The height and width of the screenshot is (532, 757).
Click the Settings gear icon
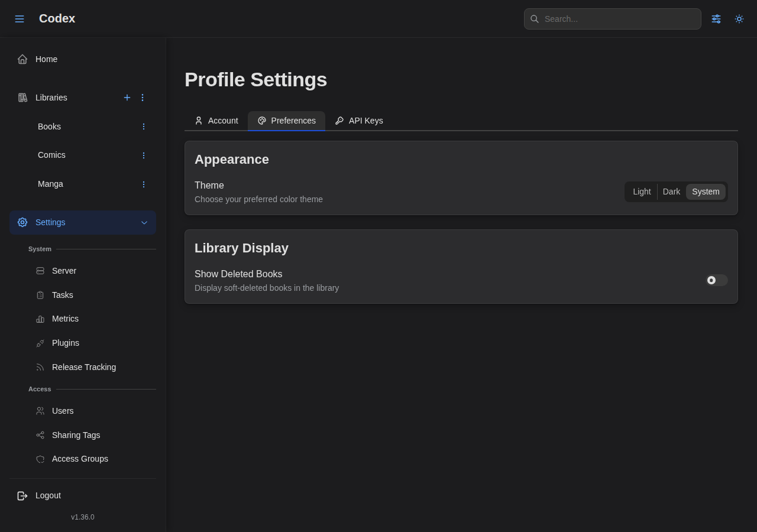(22, 222)
